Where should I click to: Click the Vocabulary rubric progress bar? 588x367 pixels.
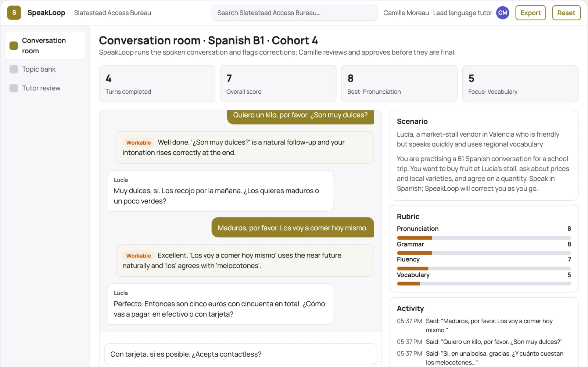click(484, 284)
